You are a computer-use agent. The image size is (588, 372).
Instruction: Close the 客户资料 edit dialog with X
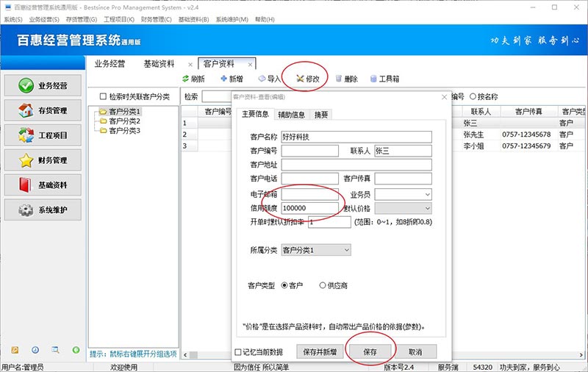(444, 97)
